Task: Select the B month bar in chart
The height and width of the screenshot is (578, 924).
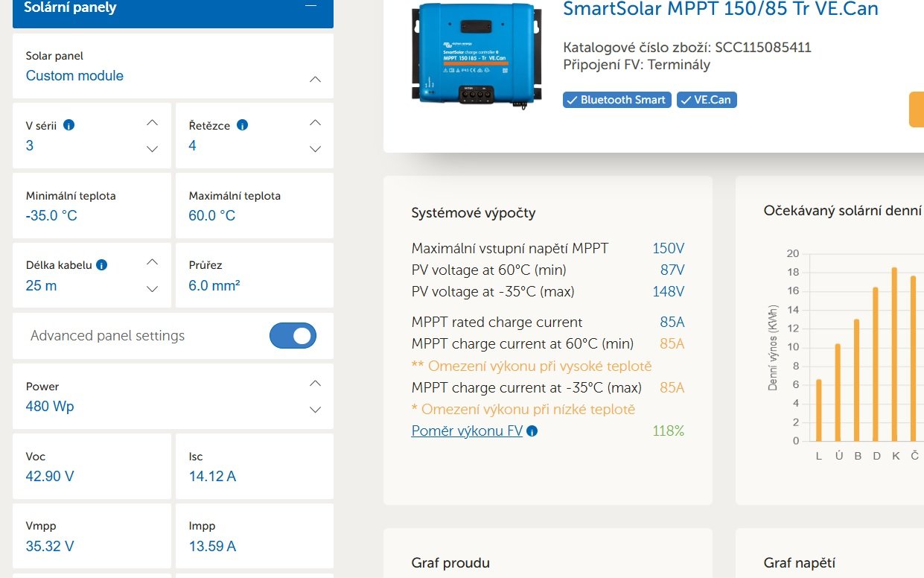Action: click(x=857, y=380)
